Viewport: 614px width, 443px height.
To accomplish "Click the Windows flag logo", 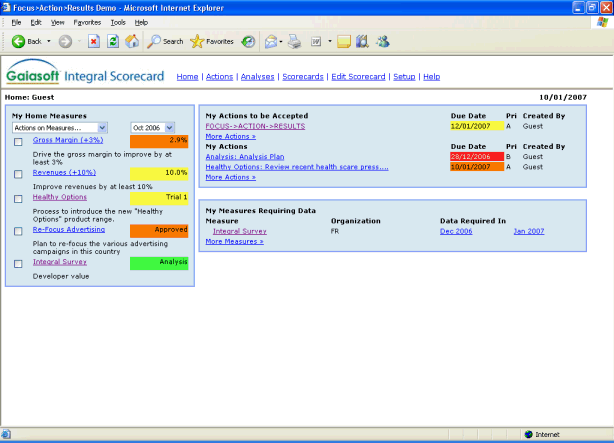I will tap(602, 23).
